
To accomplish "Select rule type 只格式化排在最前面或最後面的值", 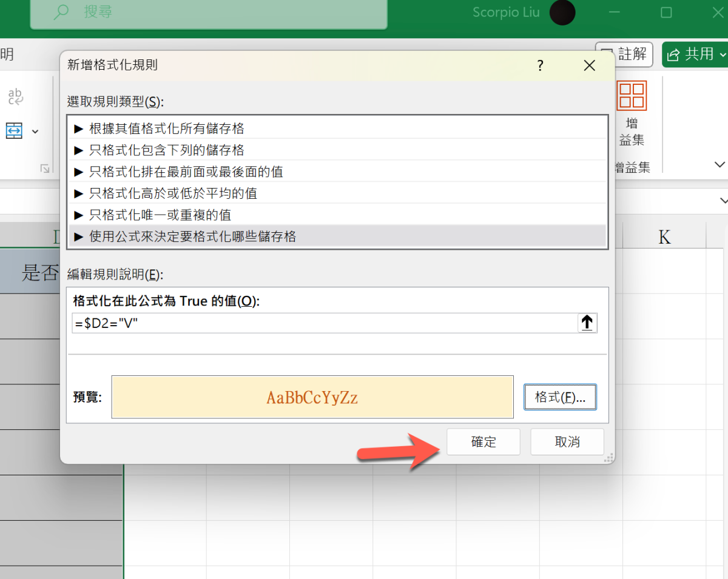I will (338, 172).
